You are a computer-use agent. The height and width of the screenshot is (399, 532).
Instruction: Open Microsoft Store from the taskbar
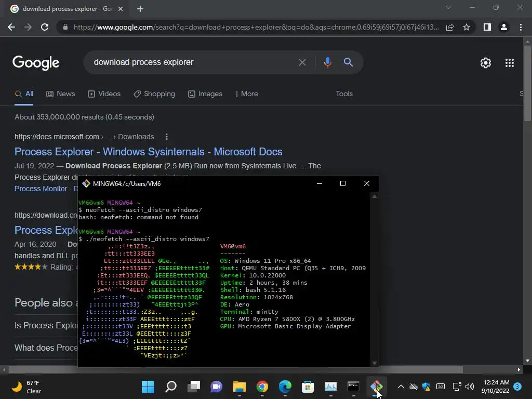(x=308, y=387)
